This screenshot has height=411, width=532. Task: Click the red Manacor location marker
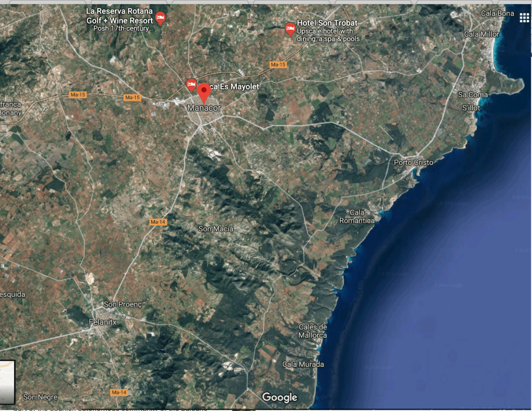[x=204, y=92]
